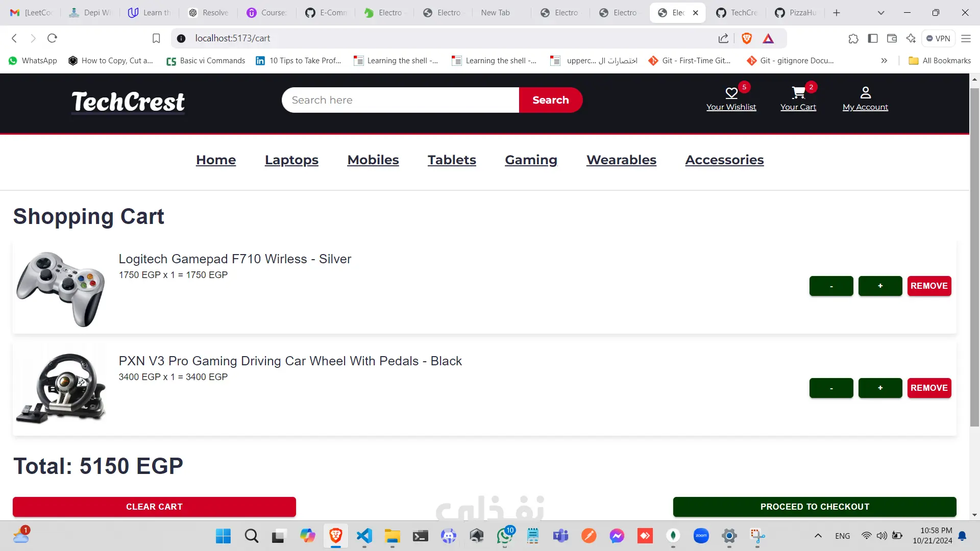Click the share icon in the address bar
Viewport: 980px width, 551px height.
pyautogui.click(x=723, y=38)
